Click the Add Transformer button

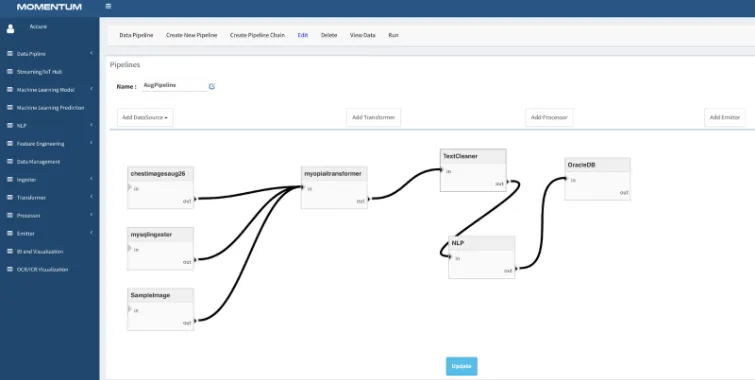(374, 118)
